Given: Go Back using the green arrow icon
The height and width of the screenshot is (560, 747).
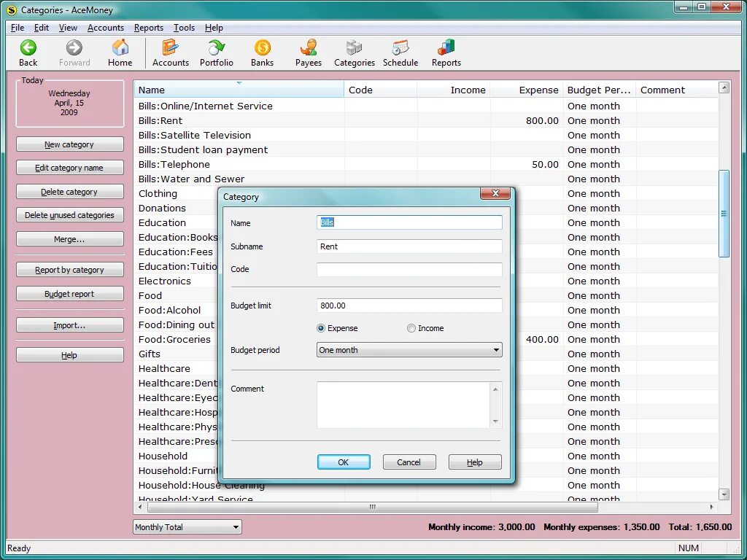Looking at the screenshot, I should [28, 47].
